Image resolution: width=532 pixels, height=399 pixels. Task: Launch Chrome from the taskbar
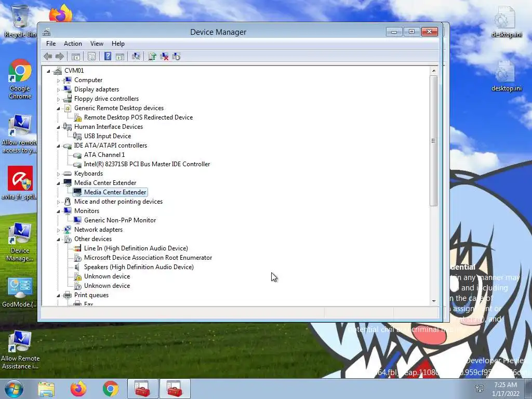(x=111, y=389)
